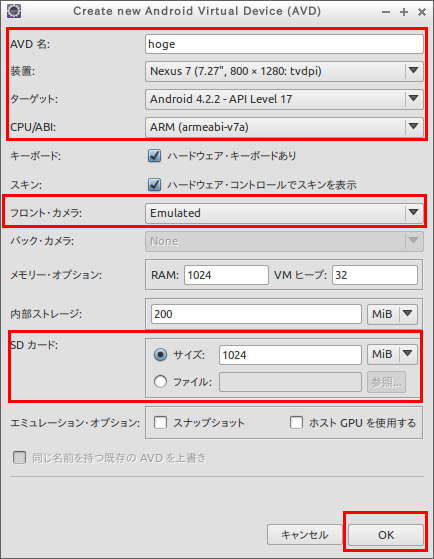The width and height of the screenshot is (434, 559).
Task: Enable the Use Host GPU checkbox
Action: [296, 423]
